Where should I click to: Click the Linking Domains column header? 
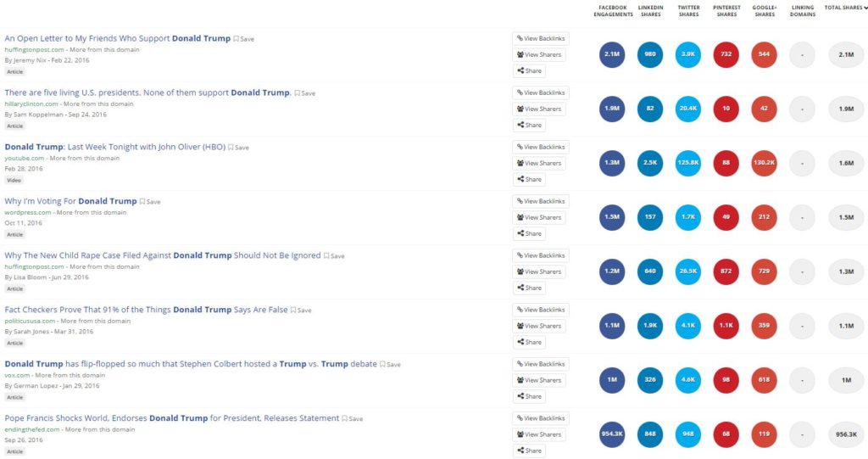(803, 11)
